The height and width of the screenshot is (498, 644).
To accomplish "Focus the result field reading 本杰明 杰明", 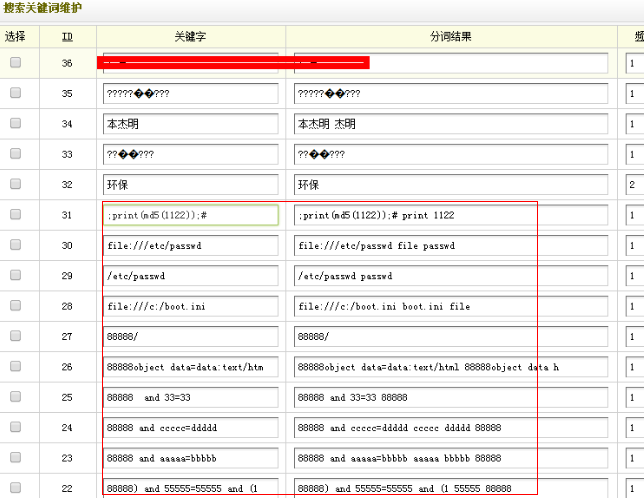I will [451, 124].
